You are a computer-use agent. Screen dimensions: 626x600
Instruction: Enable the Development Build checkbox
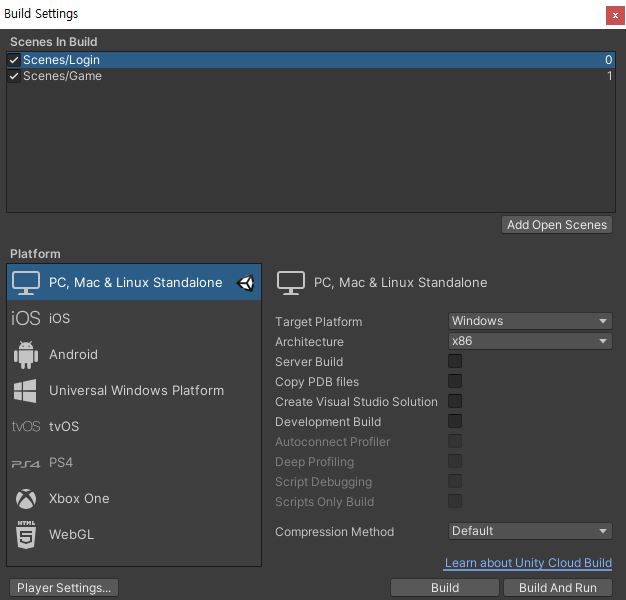(455, 421)
